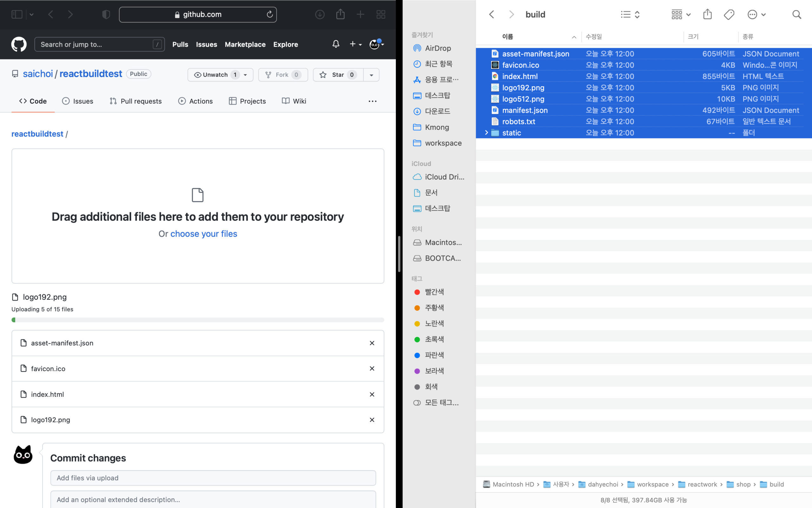This screenshot has height=508, width=812.
Task: Click Finder search magnifier
Action: coord(796,15)
